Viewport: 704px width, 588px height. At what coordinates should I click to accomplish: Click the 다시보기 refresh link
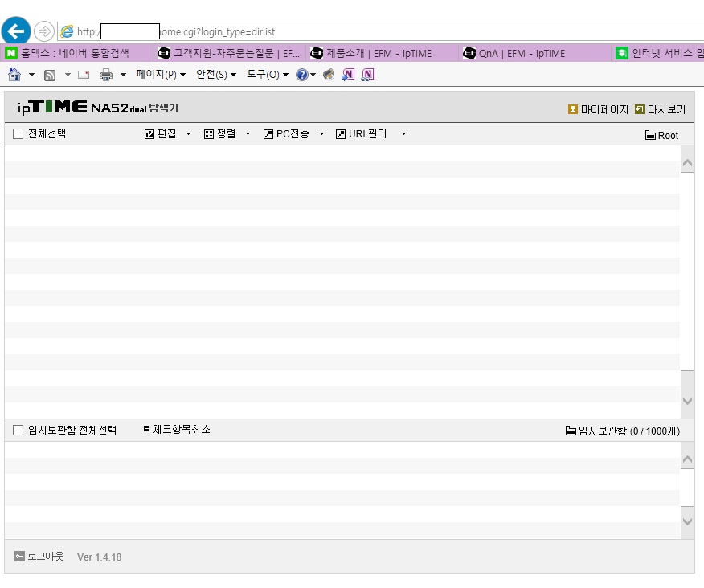click(x=661, y=109)
